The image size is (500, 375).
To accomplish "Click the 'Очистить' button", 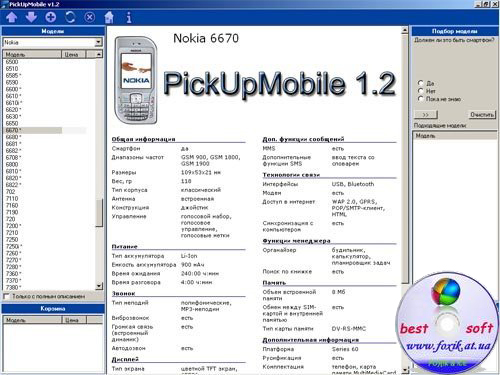I will 482,114.
